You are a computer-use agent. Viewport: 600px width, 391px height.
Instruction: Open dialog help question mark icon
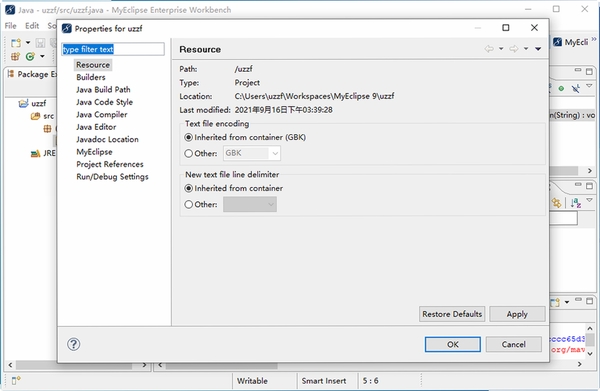(73, 344)
